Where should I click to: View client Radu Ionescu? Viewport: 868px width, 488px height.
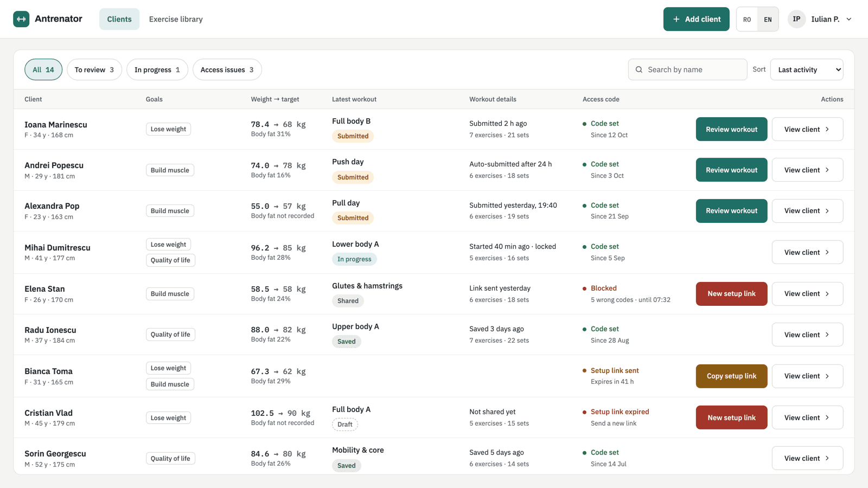coord(807,335)
